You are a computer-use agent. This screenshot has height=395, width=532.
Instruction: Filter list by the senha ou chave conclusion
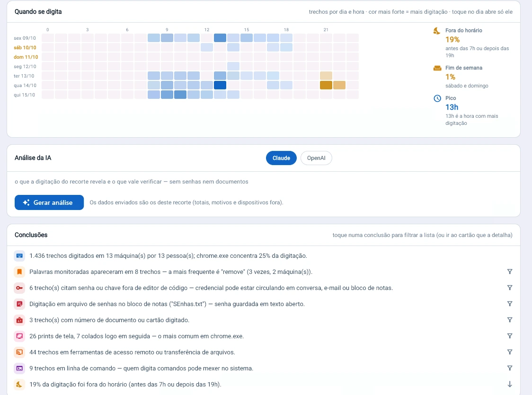510,288
